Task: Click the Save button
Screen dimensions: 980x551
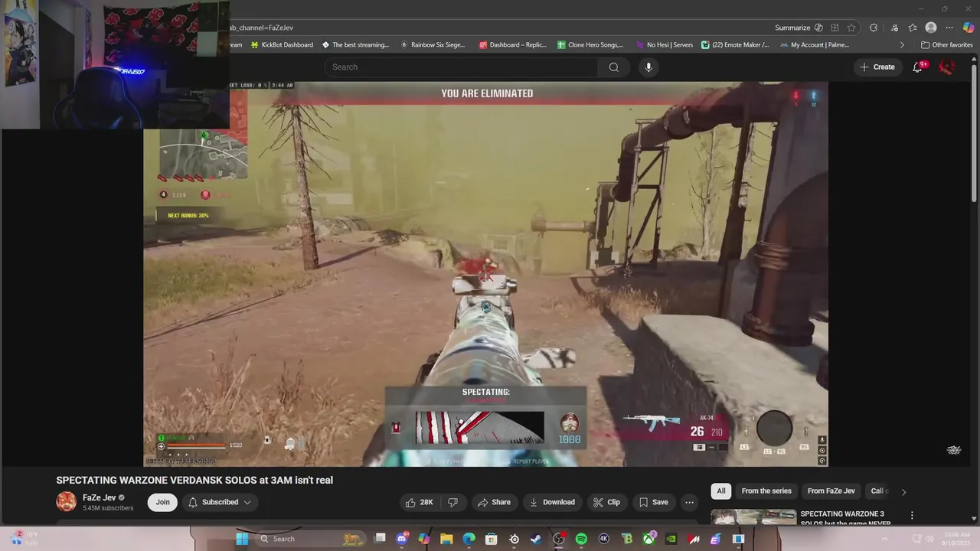Action: point(653,502)
